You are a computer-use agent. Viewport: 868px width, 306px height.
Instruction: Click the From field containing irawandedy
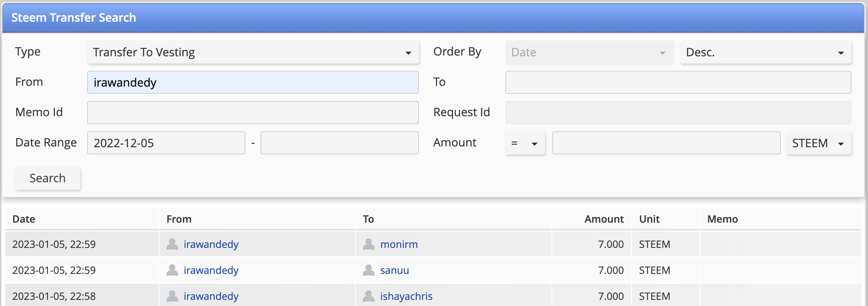click(x=253, y=82)
